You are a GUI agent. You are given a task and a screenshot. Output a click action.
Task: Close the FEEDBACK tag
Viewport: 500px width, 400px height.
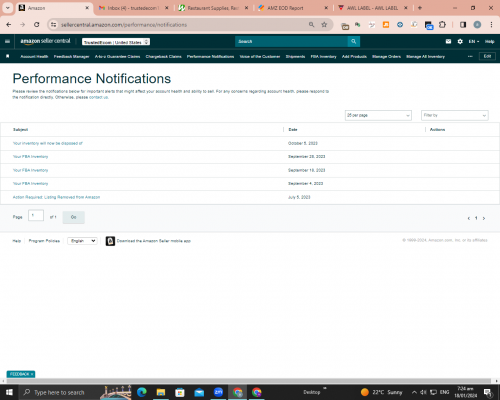[32, 374]
